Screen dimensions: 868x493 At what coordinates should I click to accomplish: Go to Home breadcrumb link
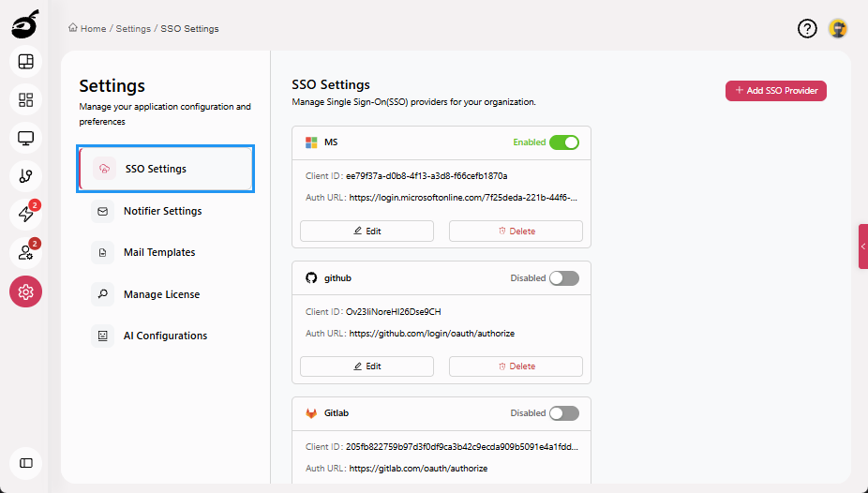pos(93,29)
